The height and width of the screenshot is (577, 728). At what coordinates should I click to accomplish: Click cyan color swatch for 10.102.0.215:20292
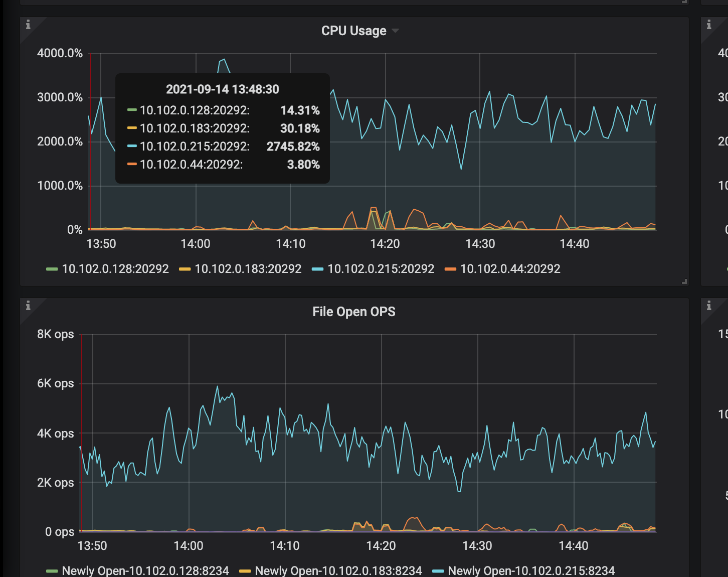pos(317,269)
